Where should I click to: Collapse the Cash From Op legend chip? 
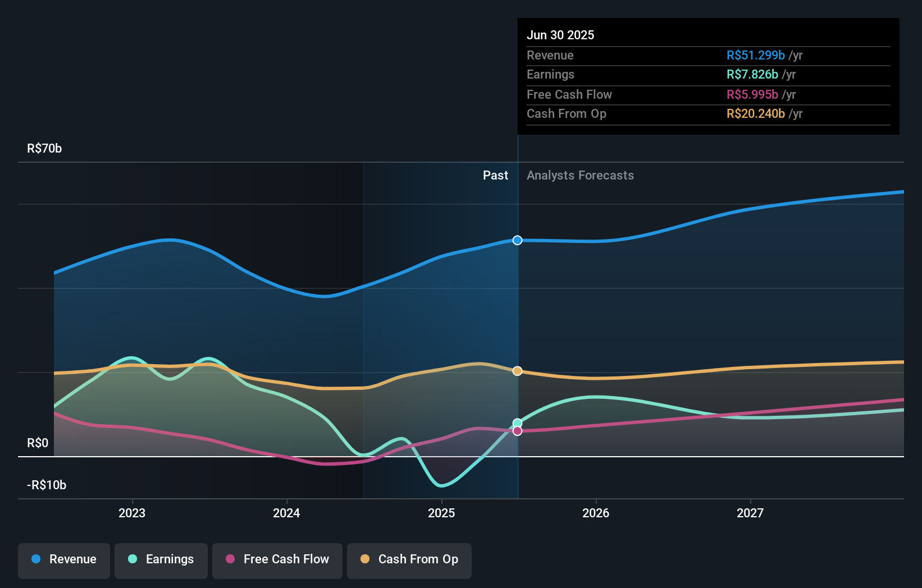(x=409, y=561)
